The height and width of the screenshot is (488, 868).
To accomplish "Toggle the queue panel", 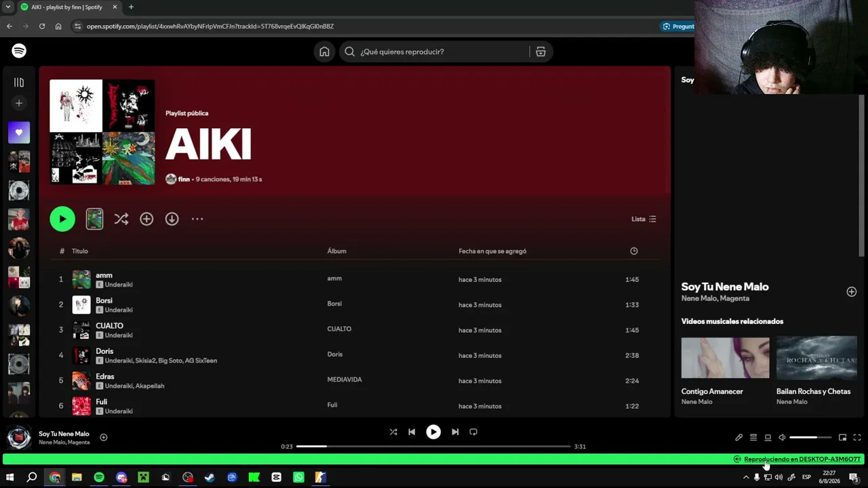I will 753,437.
